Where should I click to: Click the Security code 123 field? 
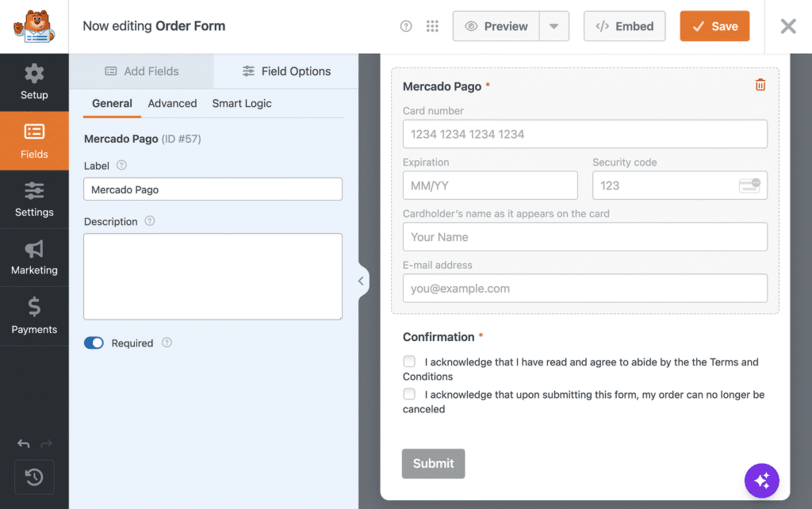[x=680, y=186]
